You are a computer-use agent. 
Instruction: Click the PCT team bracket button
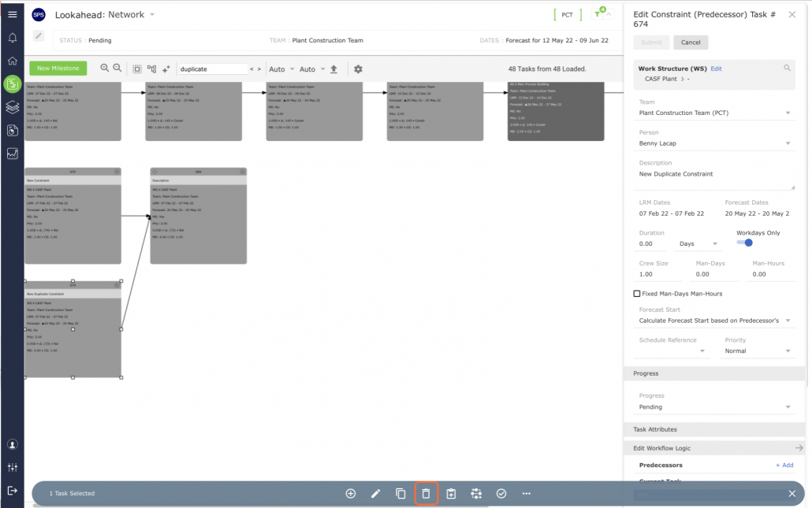click(568, 14)
